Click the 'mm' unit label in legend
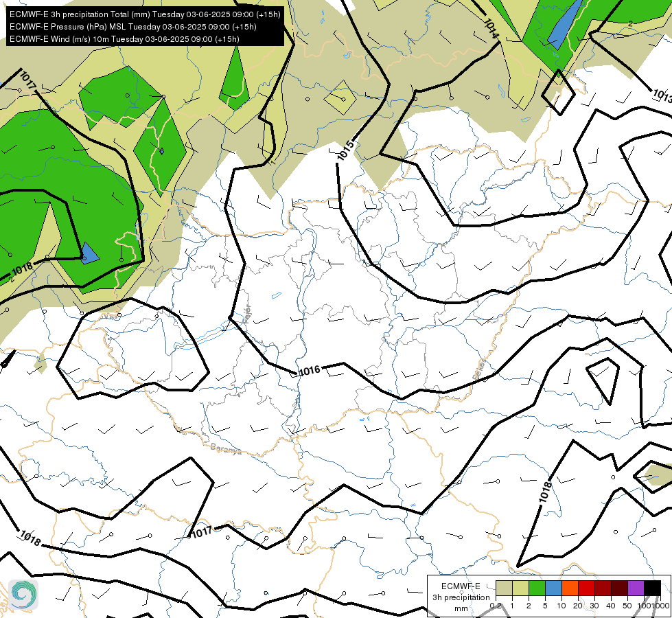672x618 pixels. click(461, 608)
